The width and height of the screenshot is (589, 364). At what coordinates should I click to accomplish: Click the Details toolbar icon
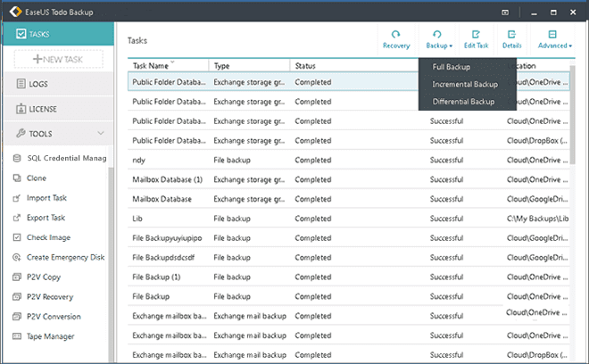click(511, 35)
